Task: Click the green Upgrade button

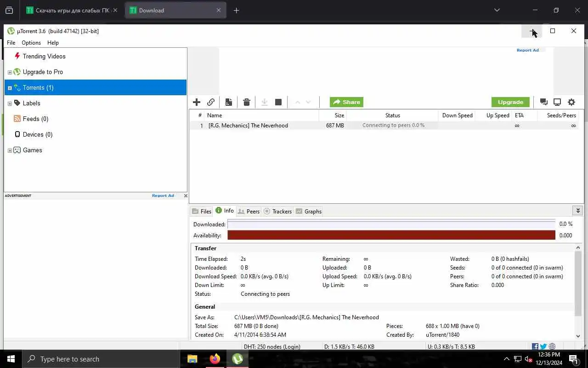Action: [x=510, y=102]
